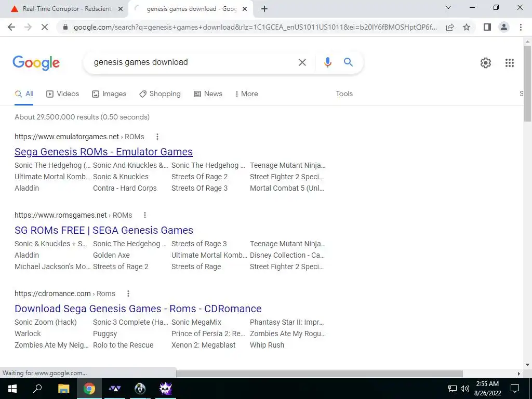Open Contra - Hard Corps sublink
Image resolution: width=532 pixels, height=399 pixels.
click(x=125, y=188)
